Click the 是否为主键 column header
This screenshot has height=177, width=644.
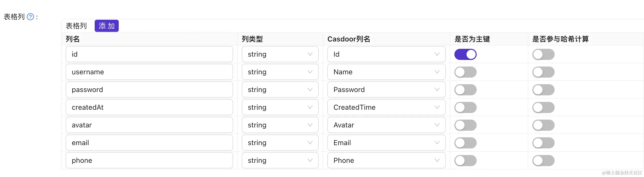pos(472,39)
